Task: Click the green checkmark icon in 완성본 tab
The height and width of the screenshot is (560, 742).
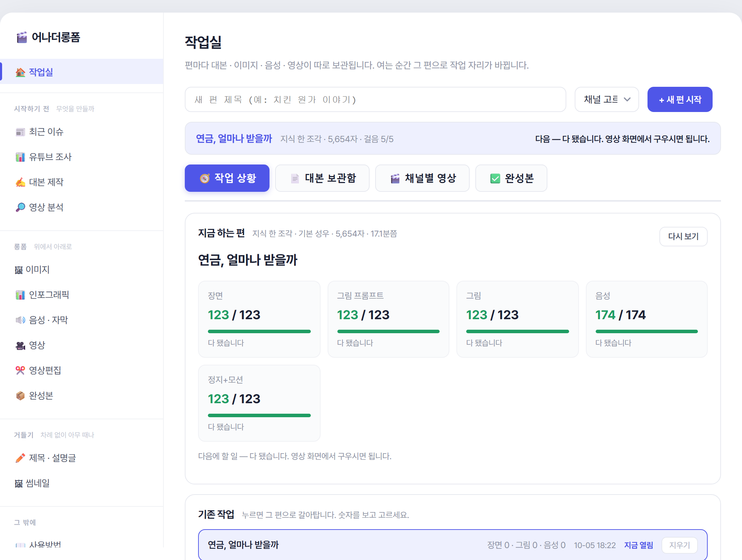Action: point(495,178)
